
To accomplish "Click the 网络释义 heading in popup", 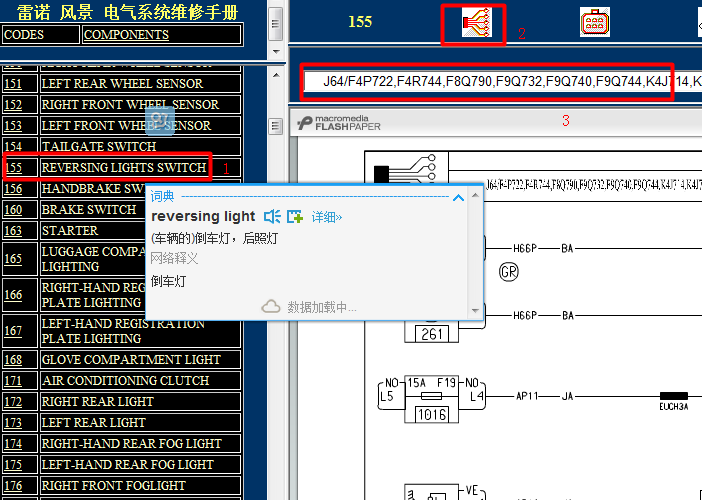I will coord(174,258).
